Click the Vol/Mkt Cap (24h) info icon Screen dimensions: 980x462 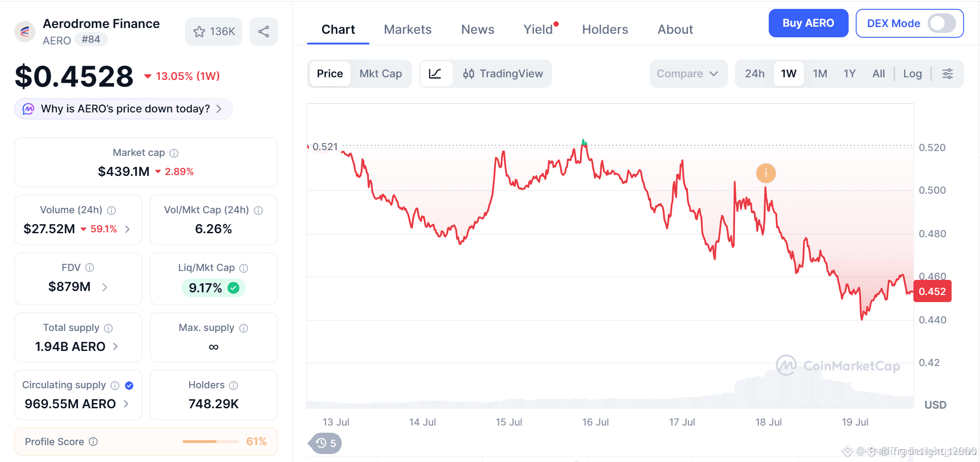[x=258, y=211]
